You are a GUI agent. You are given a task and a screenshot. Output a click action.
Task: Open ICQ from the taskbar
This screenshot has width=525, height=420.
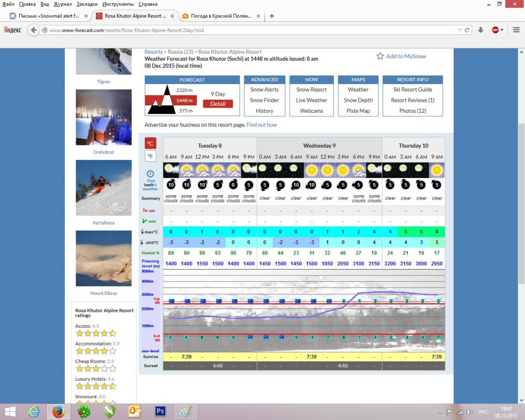tap(84, 412)
